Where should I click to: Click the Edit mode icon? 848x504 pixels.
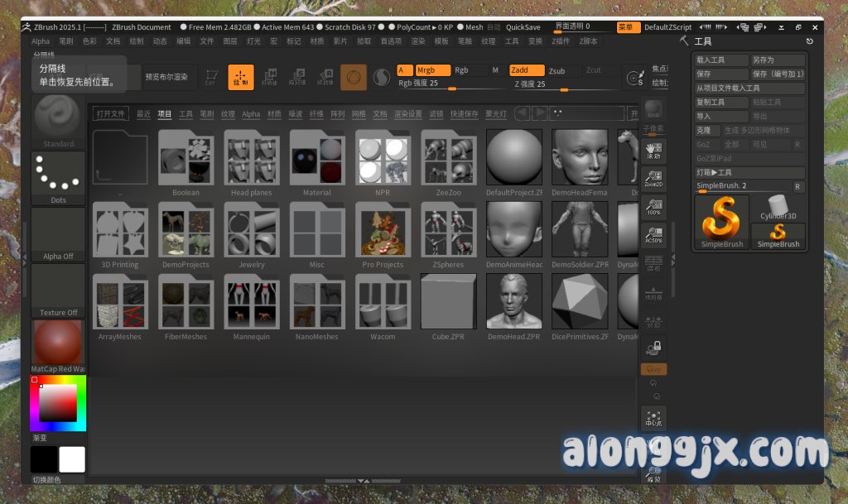coord(210,77)
